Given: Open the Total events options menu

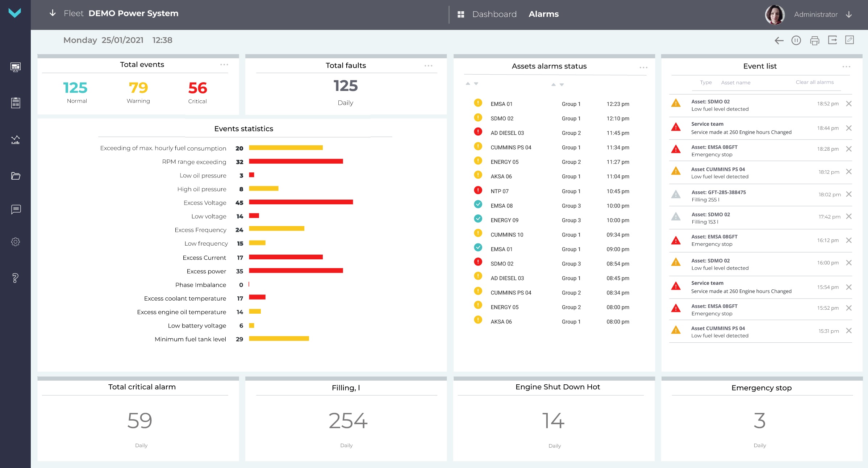Looking at the screenshot, I should tap(225, 65).
